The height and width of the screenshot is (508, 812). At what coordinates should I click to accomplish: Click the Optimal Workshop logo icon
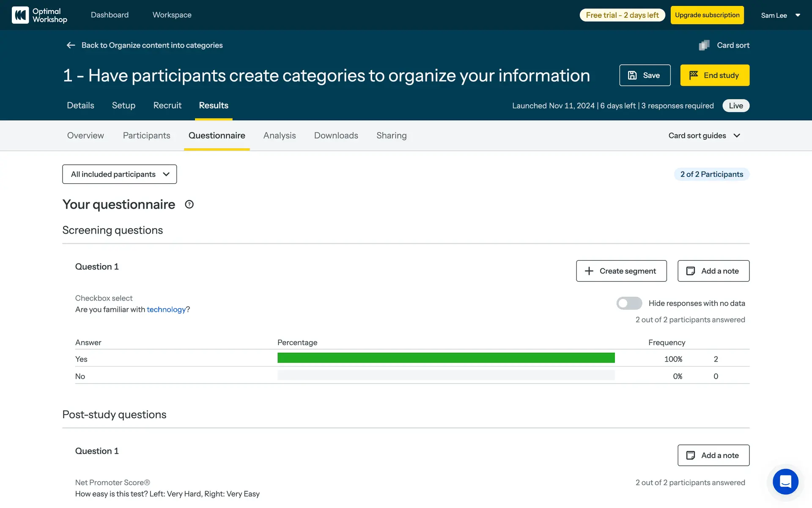pos(20,15)
